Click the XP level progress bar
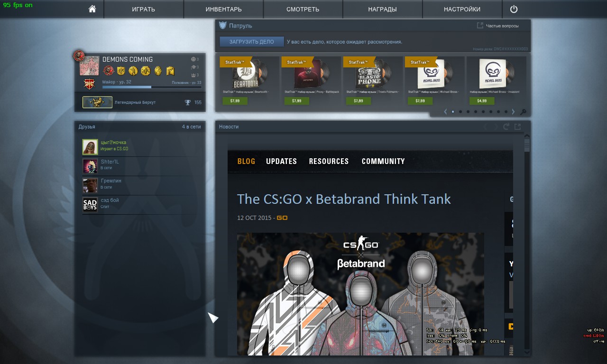 [152, 87]
